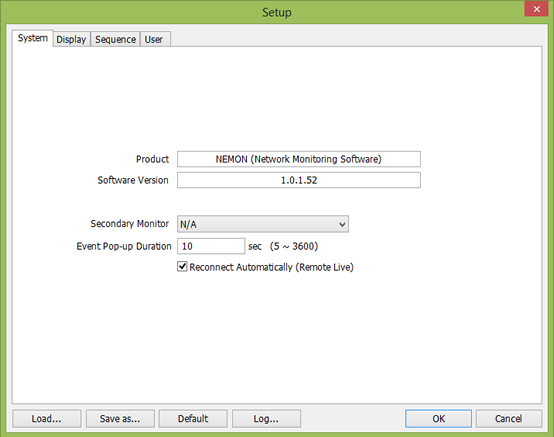Load a saved setup with Load...
Image resolution: width=554 pixels, height=437 pixels.
click(x=47, y=419)
